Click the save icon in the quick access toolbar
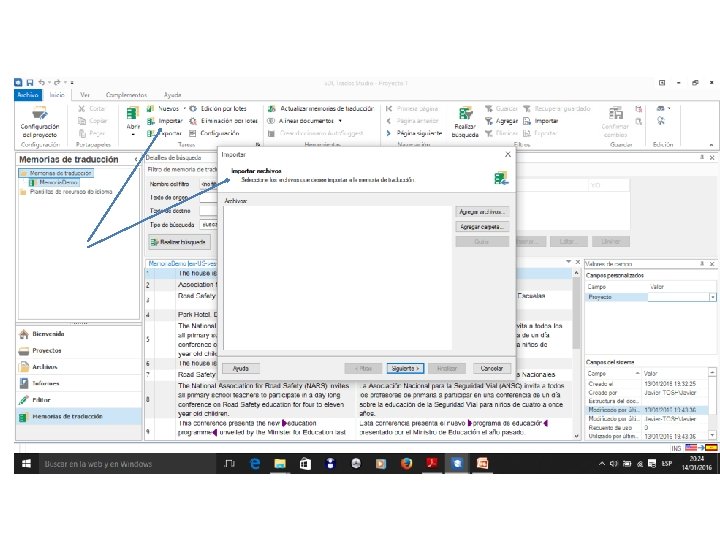This screenshot has width=720, height=540. coord(30,83)
